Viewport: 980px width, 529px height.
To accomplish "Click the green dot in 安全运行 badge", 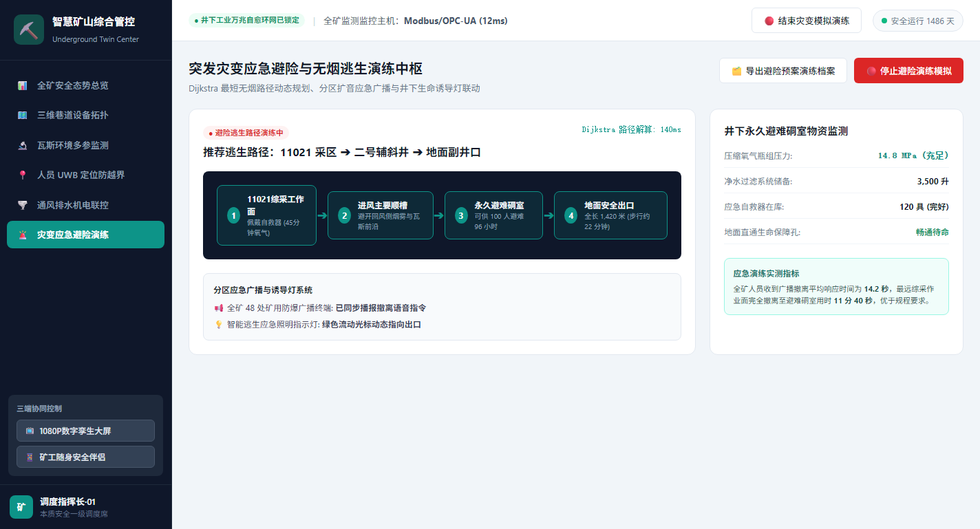I will [x=884, y=21].
